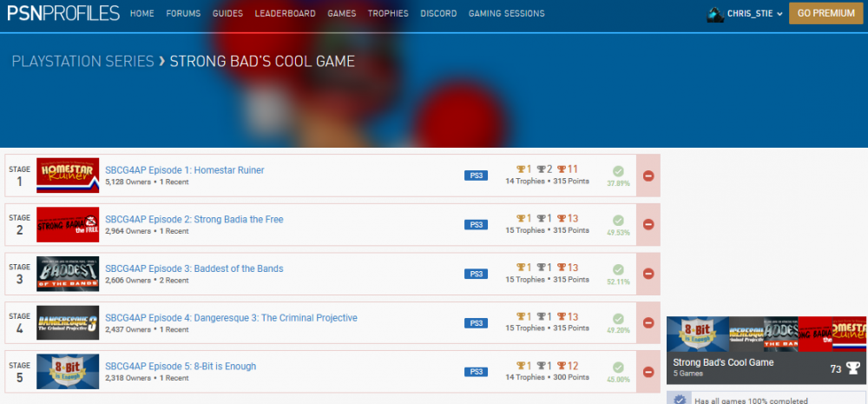The image size is (868, 404).
Task: Click Homestar Ruiner game thumbnail
Action: 68,176
